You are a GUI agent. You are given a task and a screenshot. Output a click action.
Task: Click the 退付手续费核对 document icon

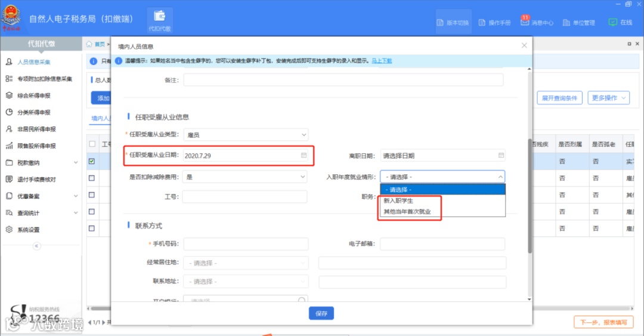tap(9, 179)
